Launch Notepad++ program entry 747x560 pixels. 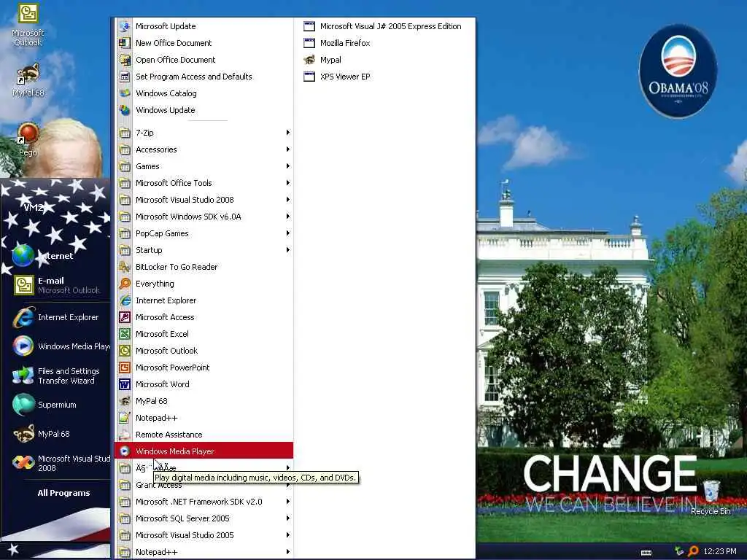coord(204,418)
